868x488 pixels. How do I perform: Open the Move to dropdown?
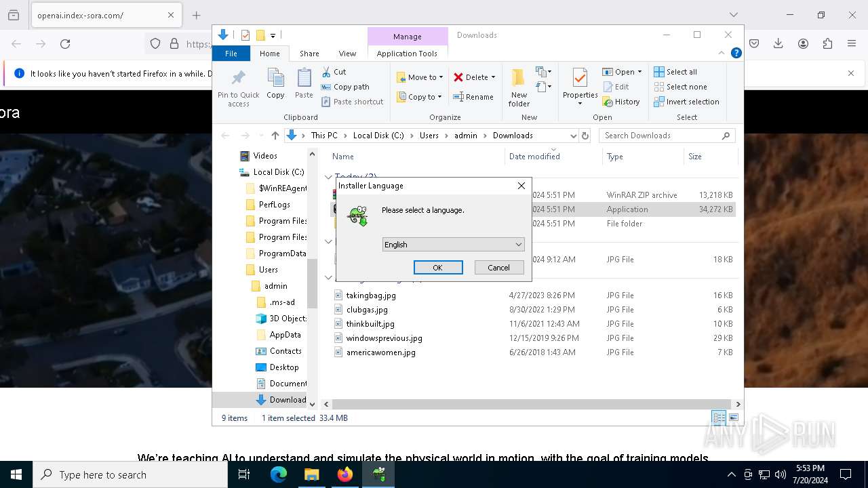tap(420, 77)
